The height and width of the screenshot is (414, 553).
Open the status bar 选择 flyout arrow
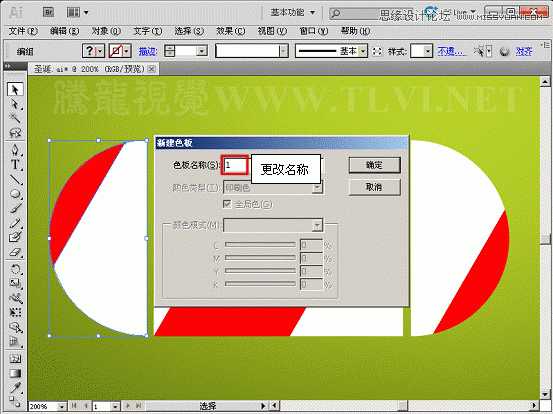point(262,406)
